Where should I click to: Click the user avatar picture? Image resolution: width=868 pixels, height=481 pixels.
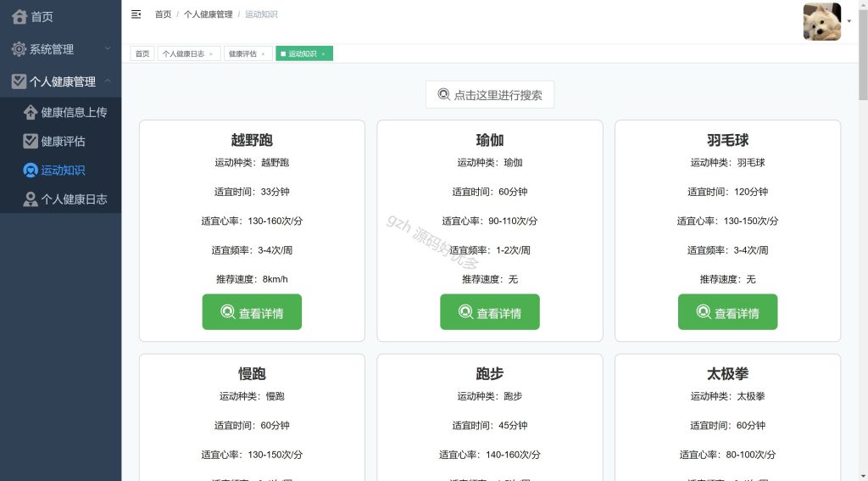tap(822, 21)
